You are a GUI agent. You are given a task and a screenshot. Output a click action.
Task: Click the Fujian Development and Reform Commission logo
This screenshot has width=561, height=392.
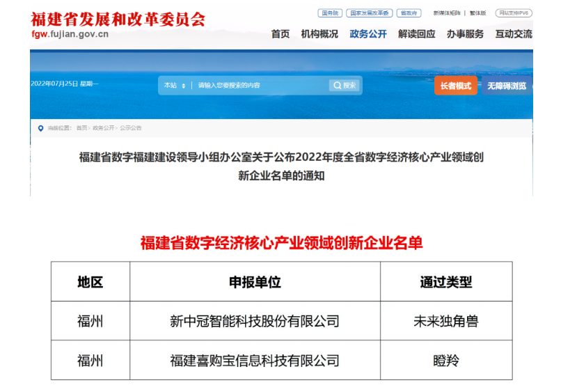118,26
